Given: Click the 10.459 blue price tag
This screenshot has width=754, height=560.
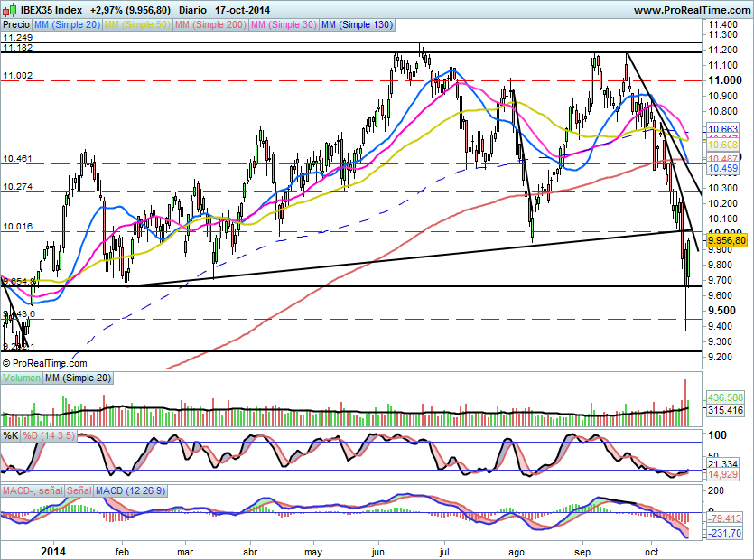Looking at the screenshot, I should [722, 168].
